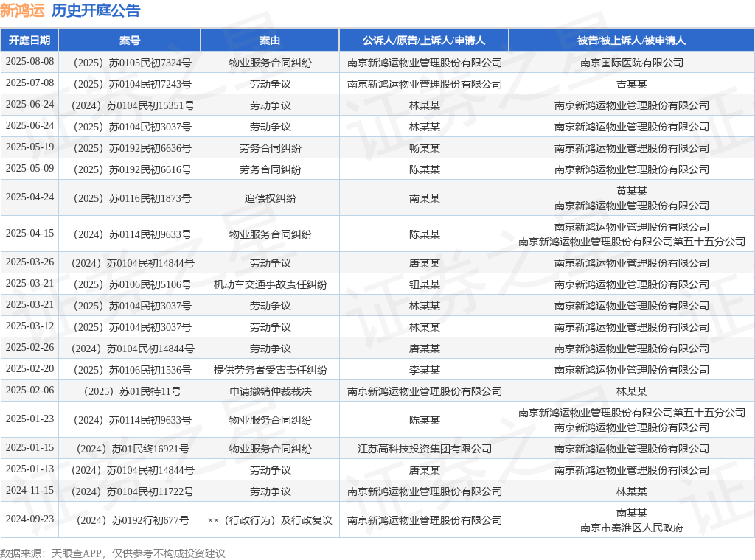Click the 开庭日期 column header
Image resolution: width=755 pixels, height=560 pixels.
pos(29,41)
